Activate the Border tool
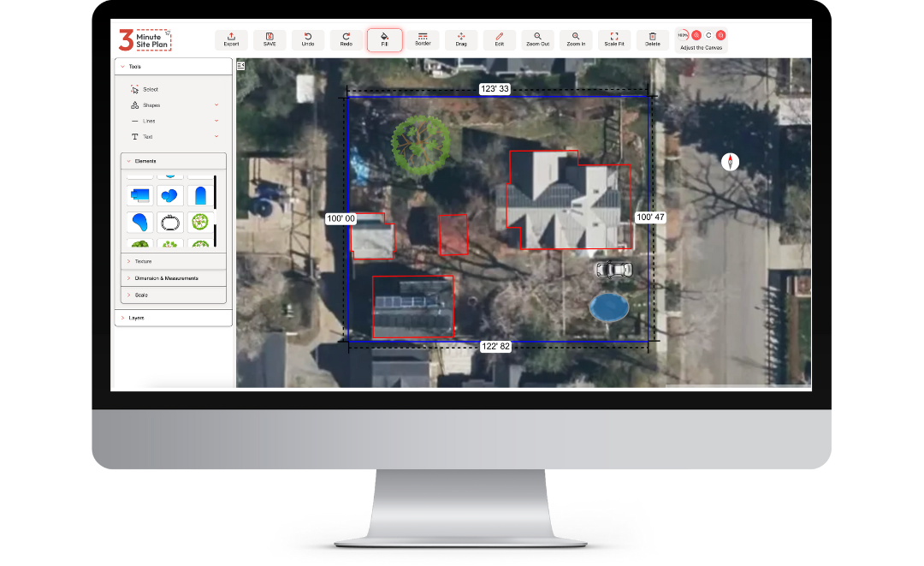Image resolution: width=924 pixels, height=566 pixels. click(x=423, y=39)
